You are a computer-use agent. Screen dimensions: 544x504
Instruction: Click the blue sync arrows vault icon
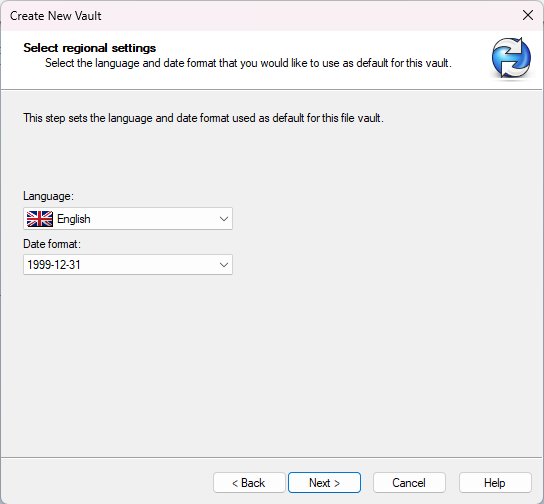click(511, 58)
